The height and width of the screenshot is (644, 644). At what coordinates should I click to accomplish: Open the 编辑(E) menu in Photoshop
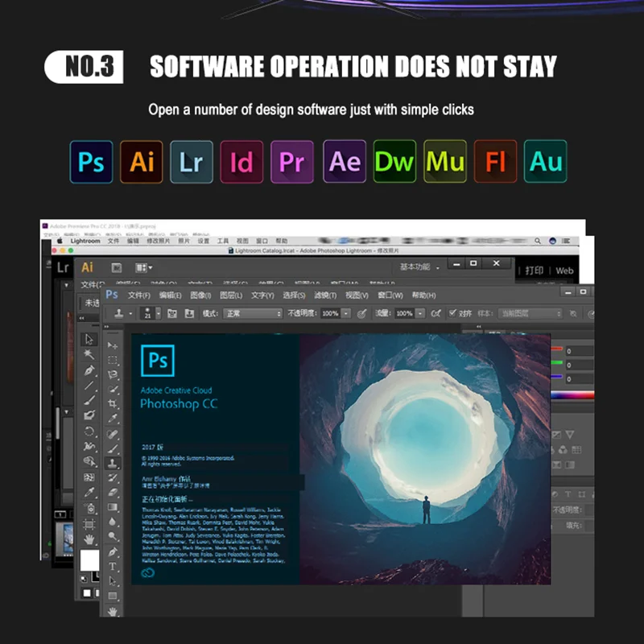pyautogui.click(x=170, y=295)
